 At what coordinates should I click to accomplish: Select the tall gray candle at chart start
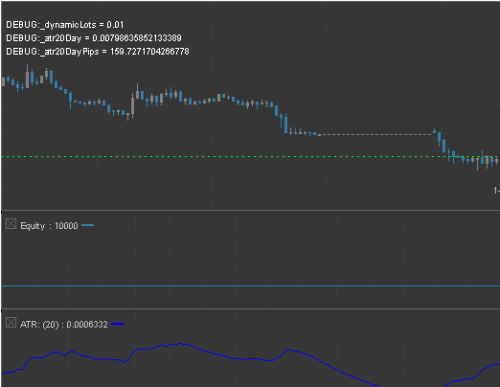(27, 77)
